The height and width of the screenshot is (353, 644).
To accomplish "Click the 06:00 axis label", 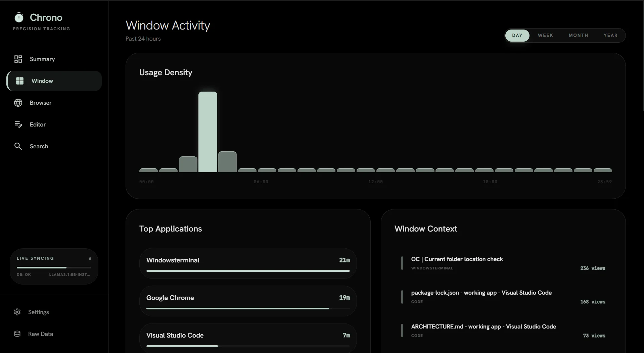I will [261, 182].
